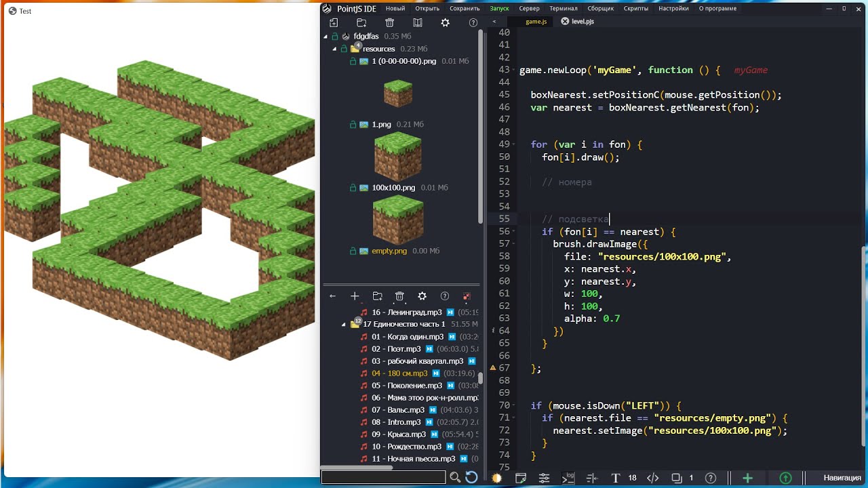Open the map/book icon in project toolbar
The height and width of the screenshot is (488, 868).
pyautogui.click(x=418, y=22)
